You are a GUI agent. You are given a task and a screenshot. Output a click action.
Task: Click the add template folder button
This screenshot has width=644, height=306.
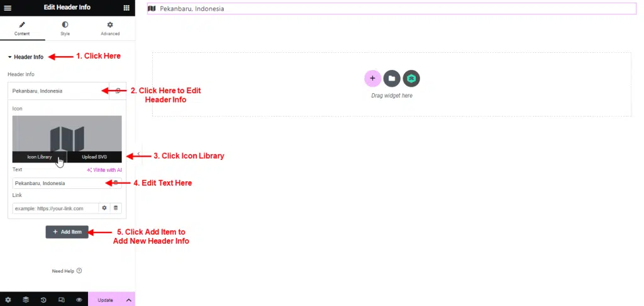pyautogui.click(x=392, y=78)
